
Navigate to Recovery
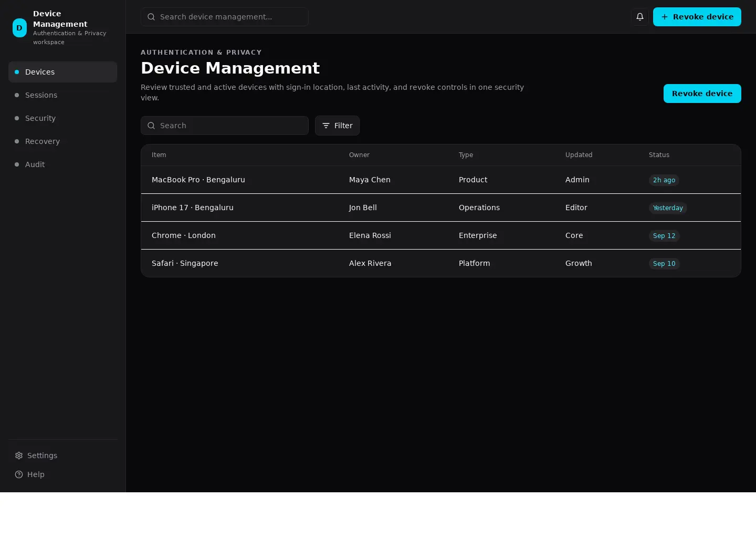tap(62, 141)
